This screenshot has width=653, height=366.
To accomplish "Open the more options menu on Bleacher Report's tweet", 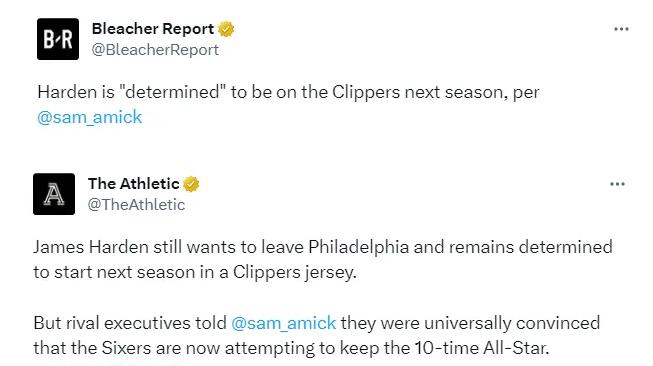I will pos(621,29).
